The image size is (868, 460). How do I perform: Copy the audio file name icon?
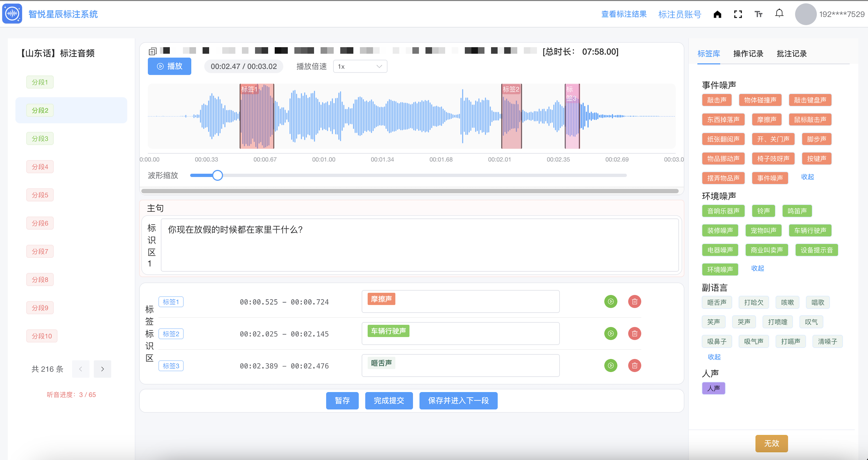153,51
